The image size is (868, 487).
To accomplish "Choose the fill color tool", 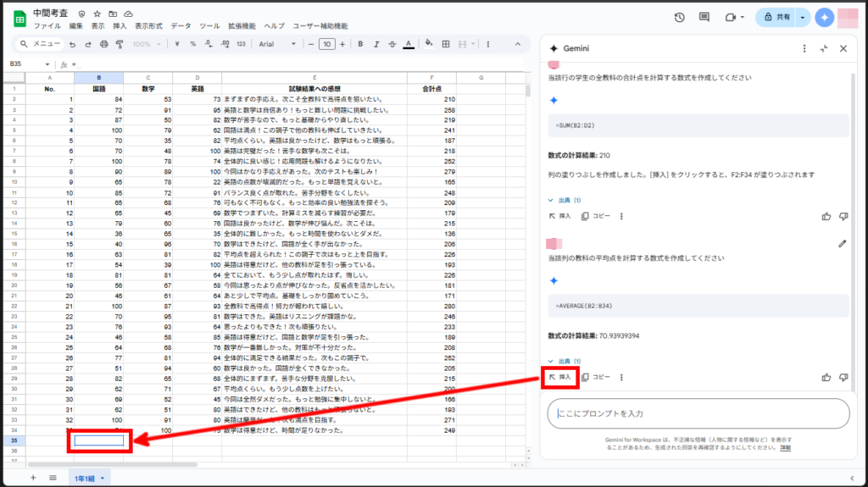I will (429, 44).
